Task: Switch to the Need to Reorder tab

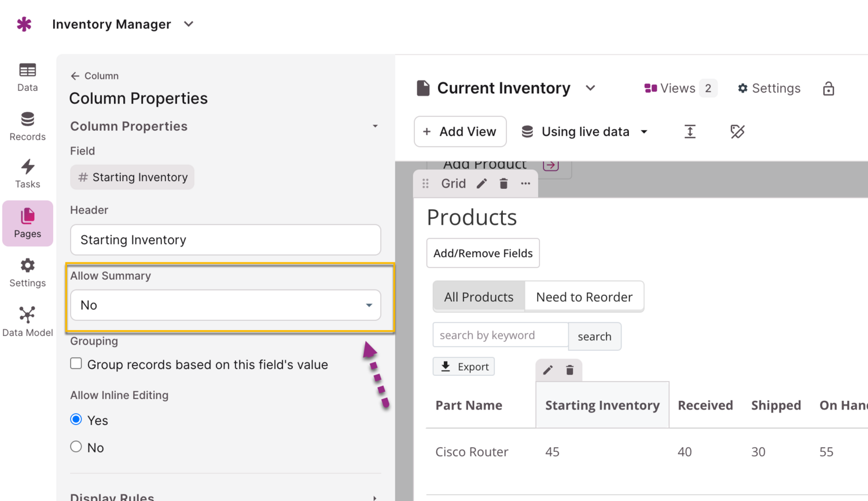Action: tap(584, 297)
